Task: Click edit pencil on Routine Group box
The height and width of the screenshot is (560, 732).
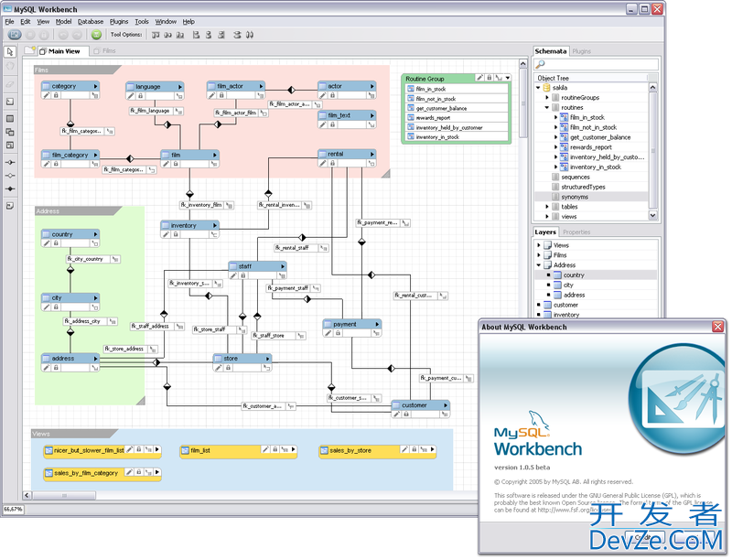Action: click(479, 78)
